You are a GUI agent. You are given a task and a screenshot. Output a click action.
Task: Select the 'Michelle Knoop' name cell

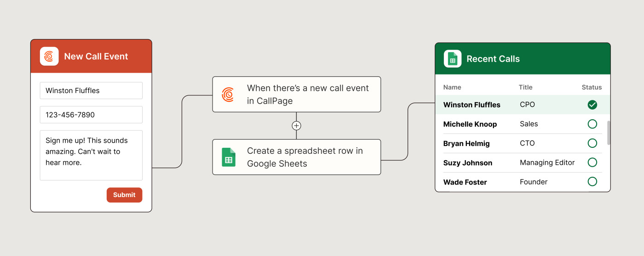point(470,124)
